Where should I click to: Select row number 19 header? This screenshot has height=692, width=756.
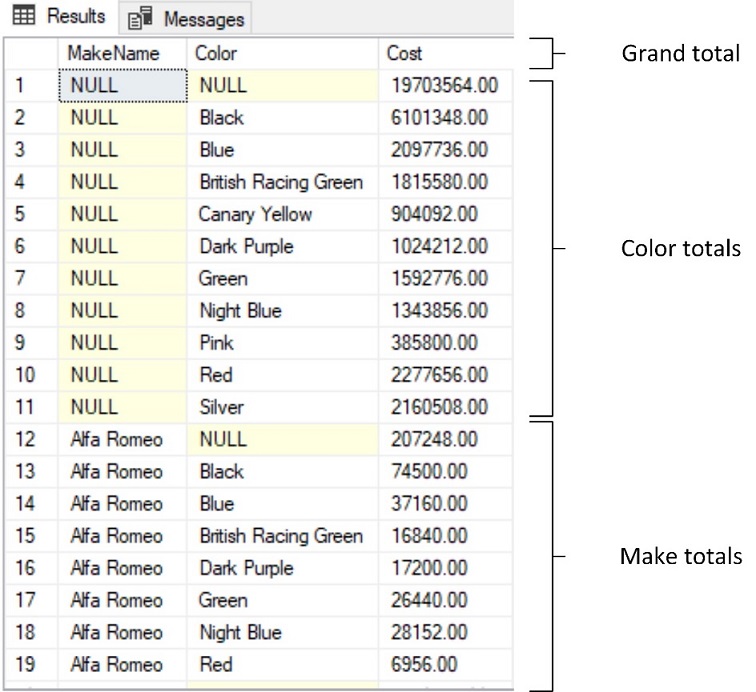[30, 664]
